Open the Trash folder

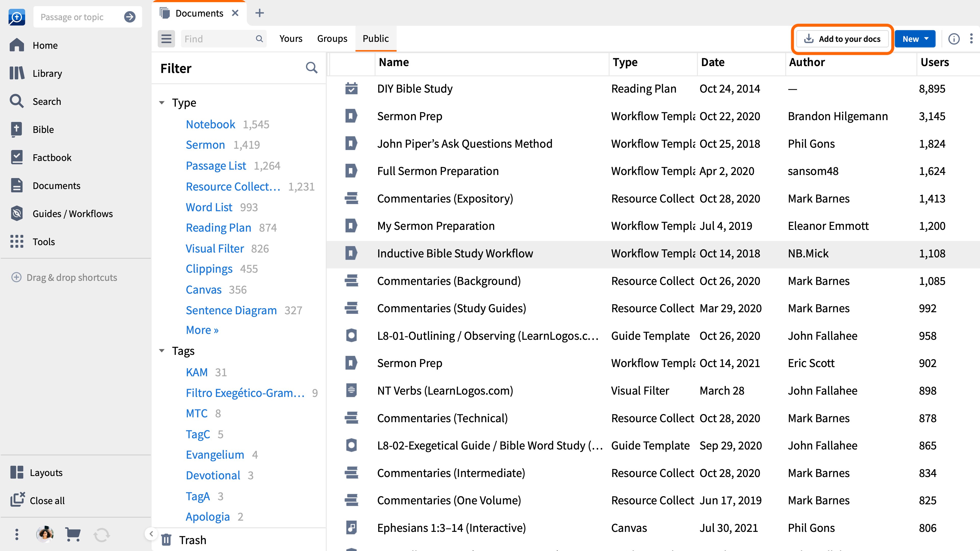click(184, 540)
